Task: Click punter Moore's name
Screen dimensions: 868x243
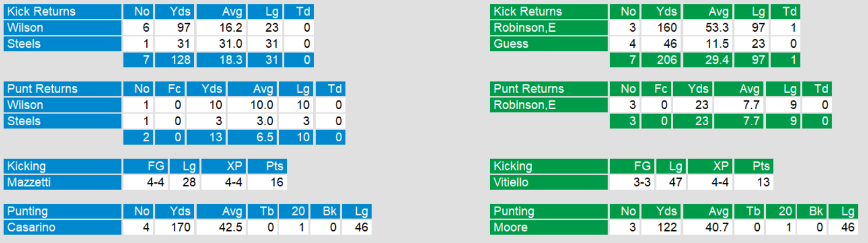Action: point(510,227)
